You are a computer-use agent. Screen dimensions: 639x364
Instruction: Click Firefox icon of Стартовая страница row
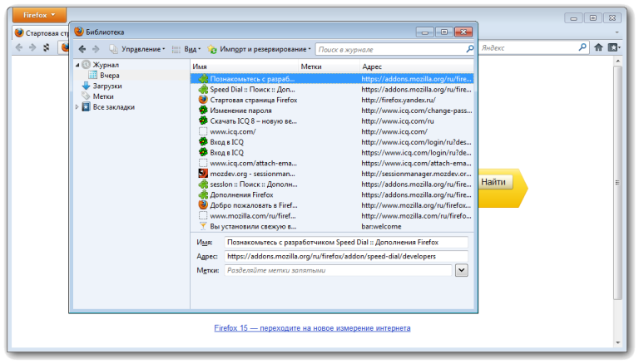(203, 100)
